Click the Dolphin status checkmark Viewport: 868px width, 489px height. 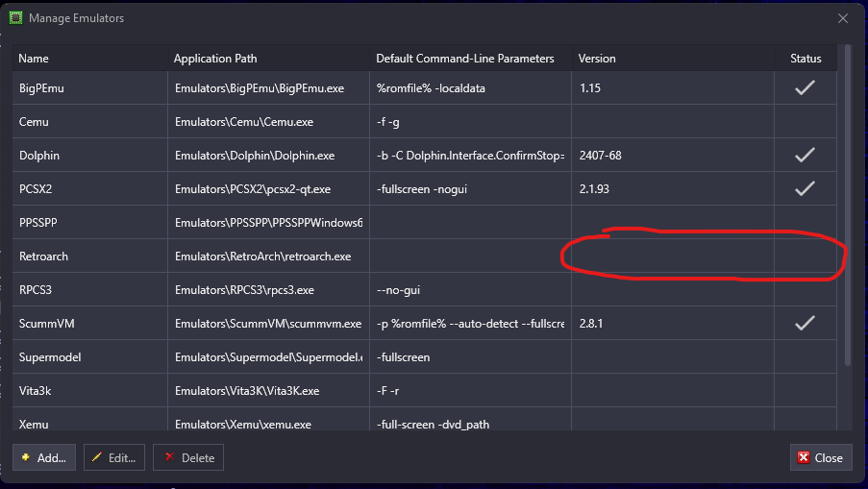805,155
